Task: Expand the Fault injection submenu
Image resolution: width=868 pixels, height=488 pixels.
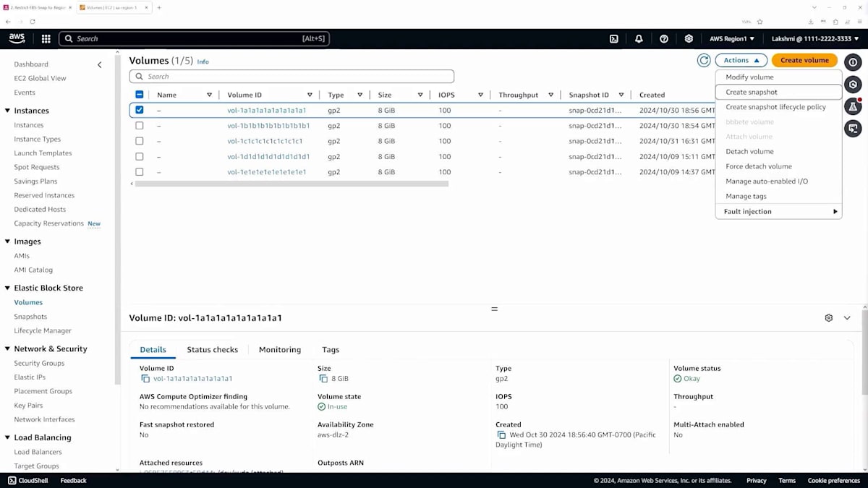Action: point(778,212)
